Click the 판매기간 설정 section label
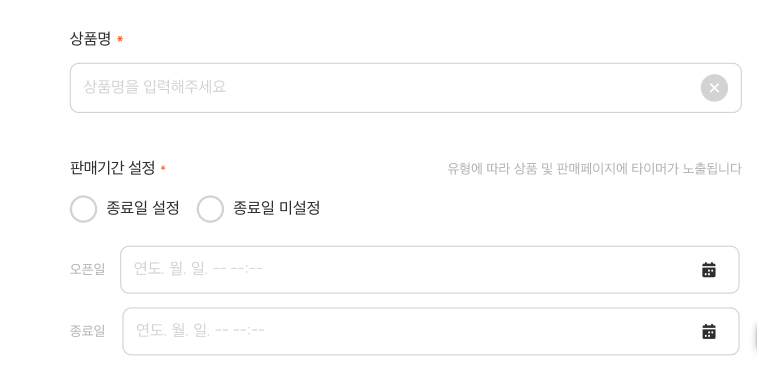Screen dimensions: 757x380 pyautogui.click(x=112, y=168)
